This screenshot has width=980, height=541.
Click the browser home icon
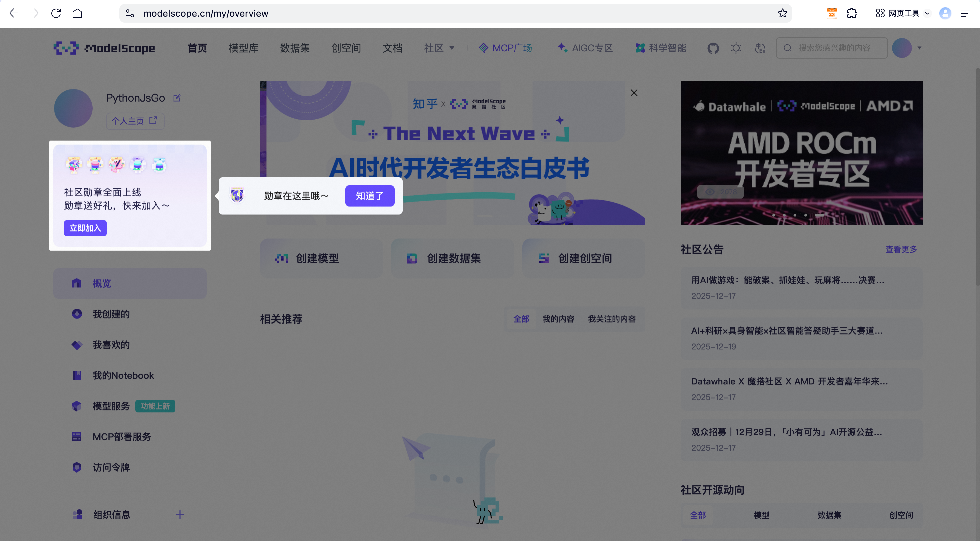[78, 13]
